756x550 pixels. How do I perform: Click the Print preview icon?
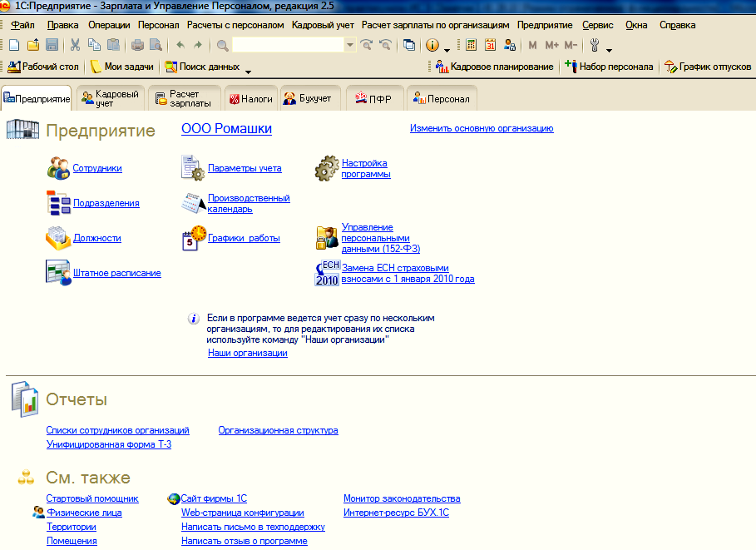click(x=156, y=45)
